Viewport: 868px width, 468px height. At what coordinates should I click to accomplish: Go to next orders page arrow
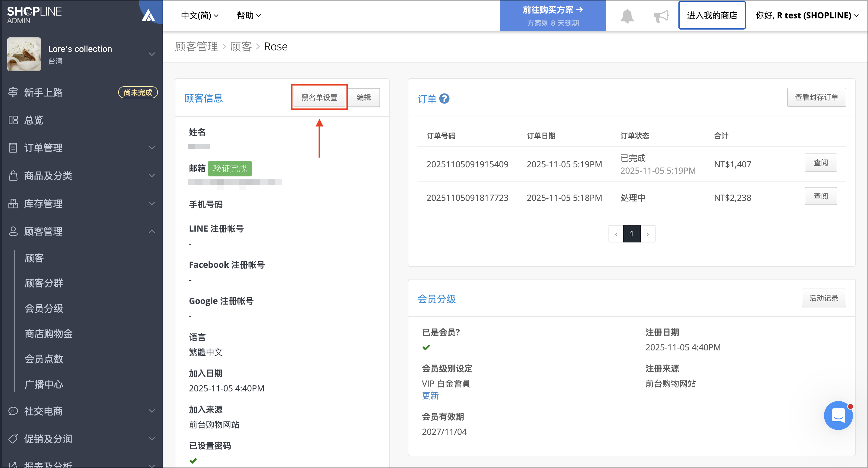pos(648,234)
